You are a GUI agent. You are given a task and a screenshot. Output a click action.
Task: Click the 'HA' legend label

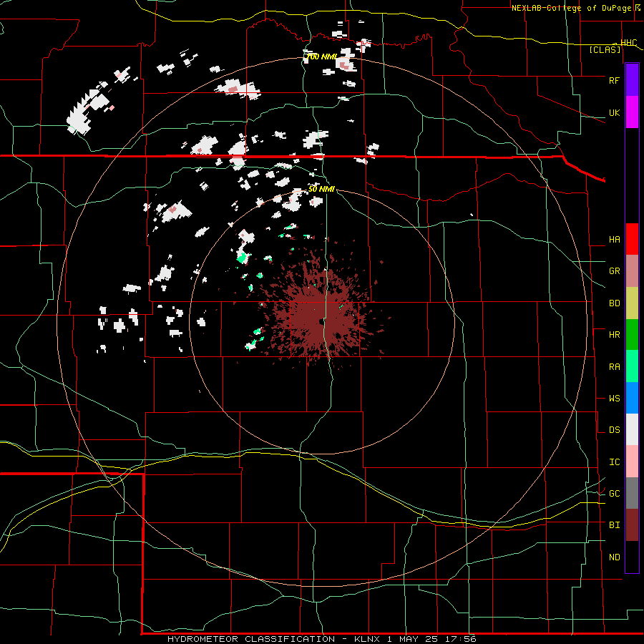[x=615, y=240]
